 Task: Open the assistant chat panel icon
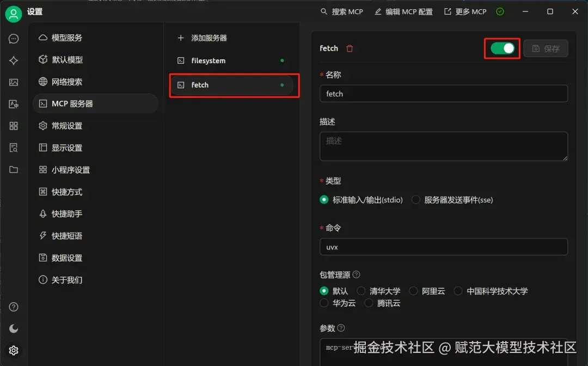tap(14, 39)
